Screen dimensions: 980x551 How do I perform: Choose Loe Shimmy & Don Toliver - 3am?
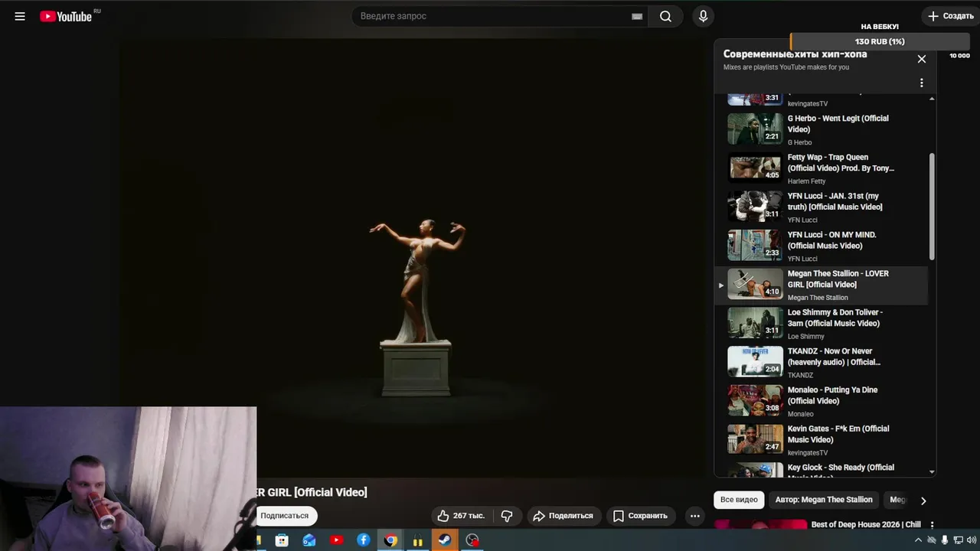820,323
